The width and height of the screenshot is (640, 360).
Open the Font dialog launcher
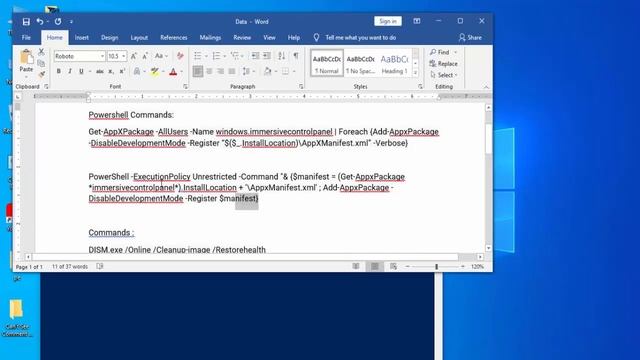coord(185,87)
